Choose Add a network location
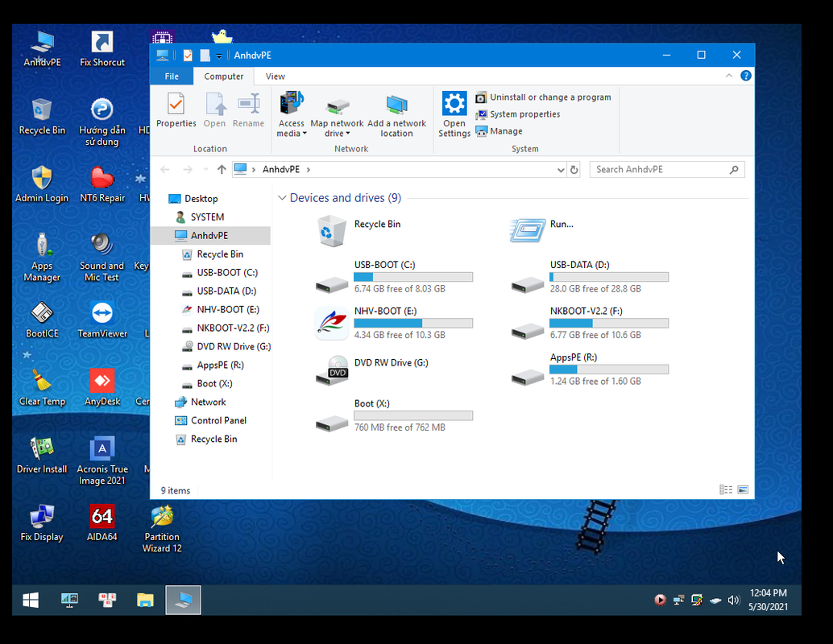The image size is (833, 644). pyautogui.click(x=396, y=116)
